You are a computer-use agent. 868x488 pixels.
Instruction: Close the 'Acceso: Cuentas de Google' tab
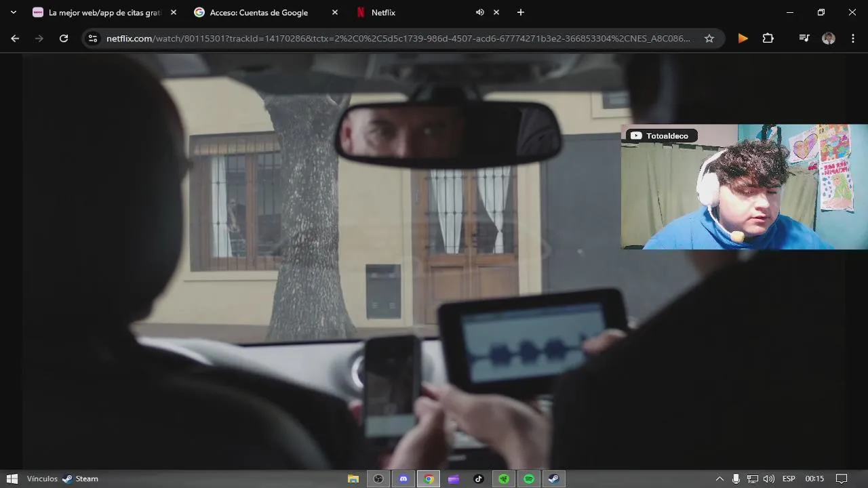coord(335,12)
